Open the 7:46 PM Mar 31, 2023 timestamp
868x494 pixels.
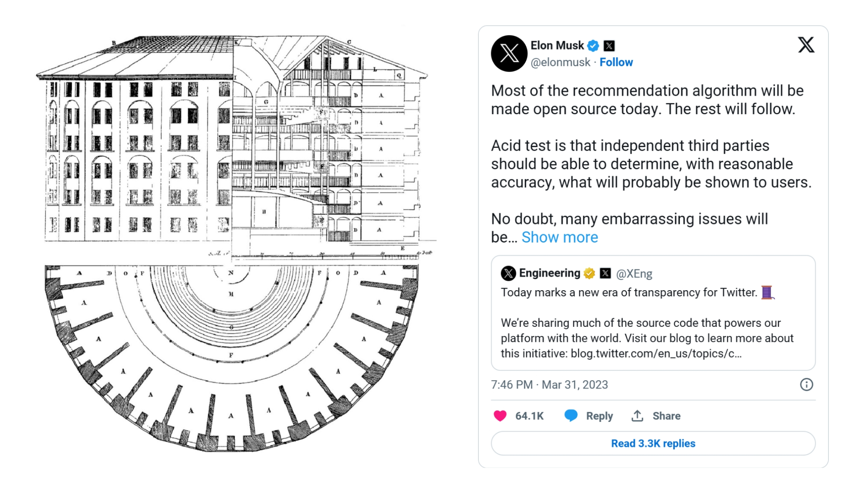point(549,385)
